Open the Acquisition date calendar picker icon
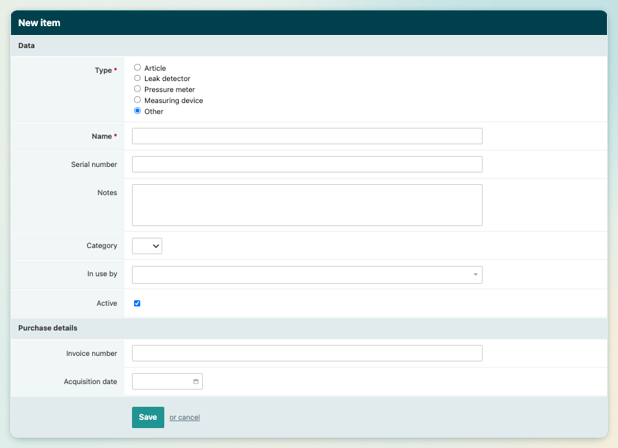 pyautogui.click(x=196, y=381)
